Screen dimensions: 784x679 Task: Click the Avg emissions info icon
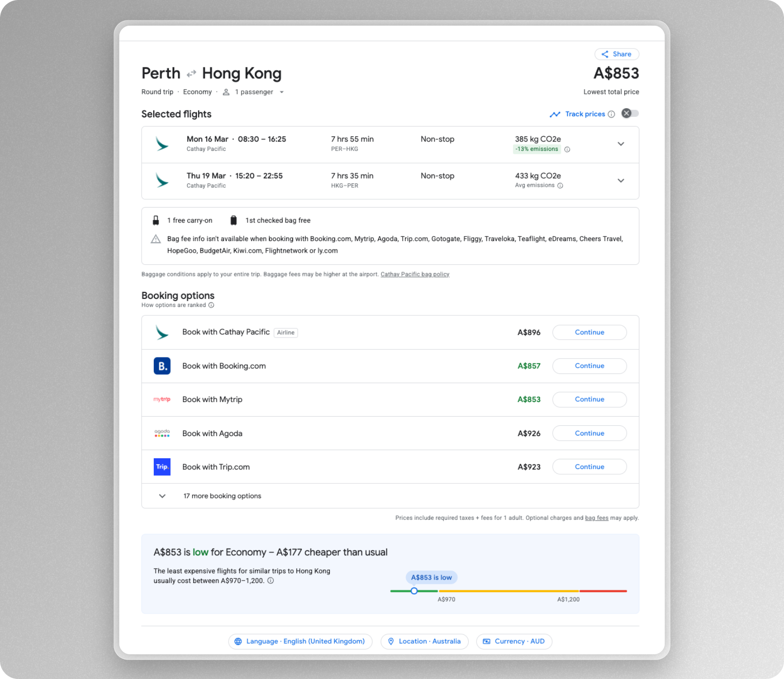[560, 186]
